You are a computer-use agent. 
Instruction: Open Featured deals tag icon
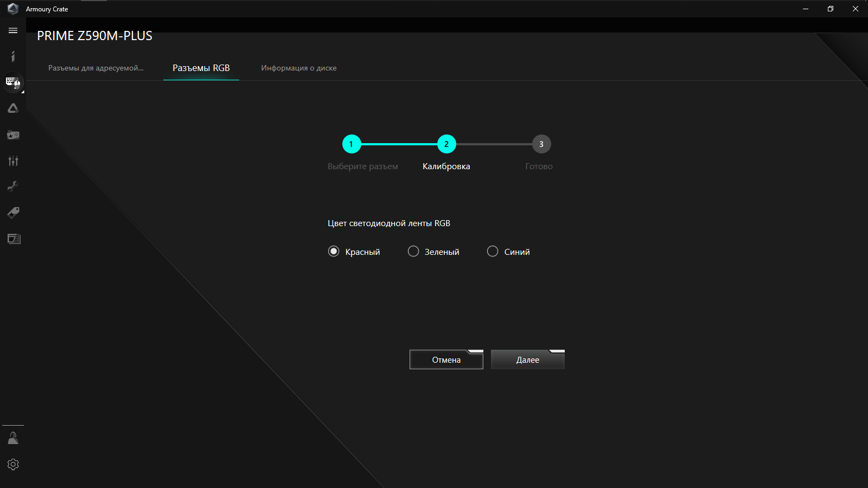point(13,213)
